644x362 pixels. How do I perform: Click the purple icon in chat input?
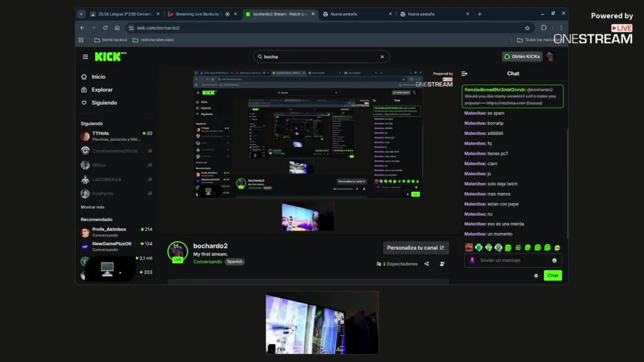pos(472,260)
